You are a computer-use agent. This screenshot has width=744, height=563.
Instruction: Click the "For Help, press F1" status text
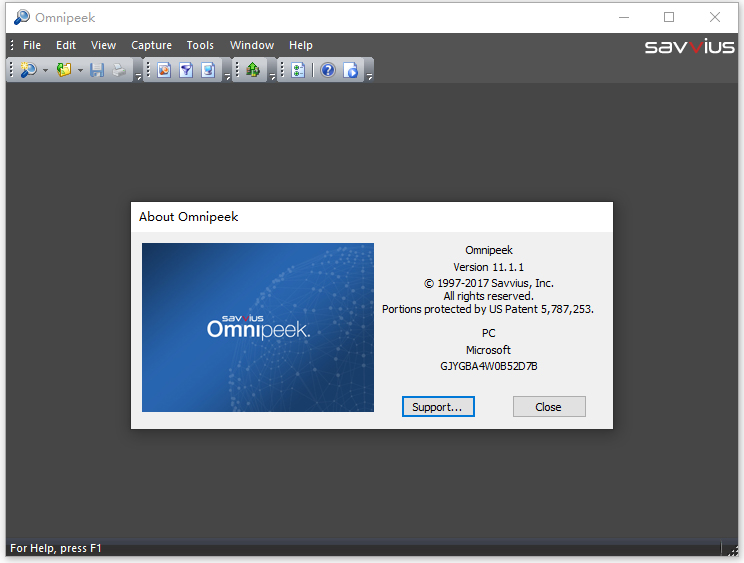coord(56,548)
